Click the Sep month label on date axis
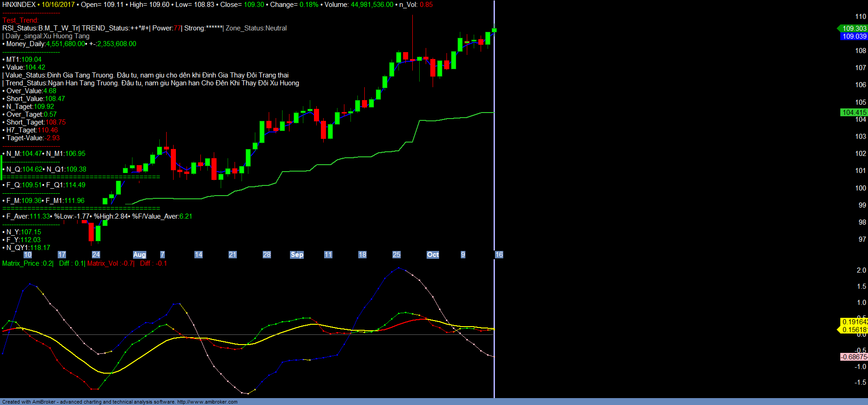 (297, 255)
